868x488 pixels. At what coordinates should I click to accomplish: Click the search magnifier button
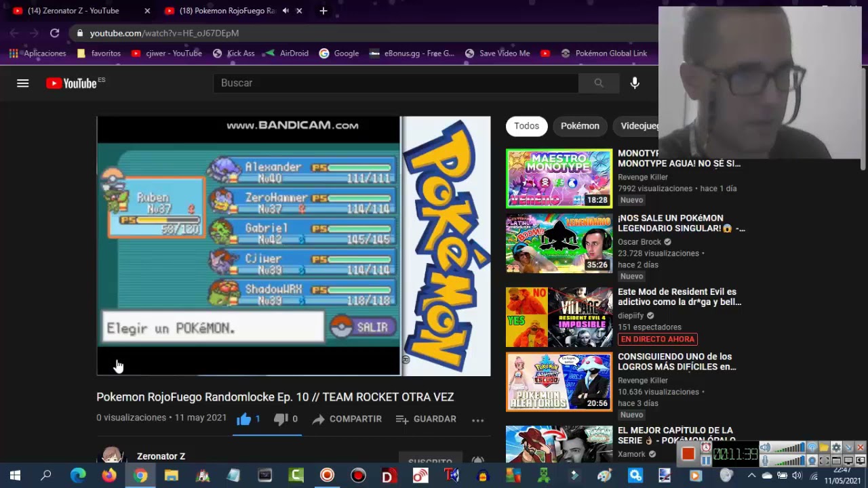click(599, 83)
